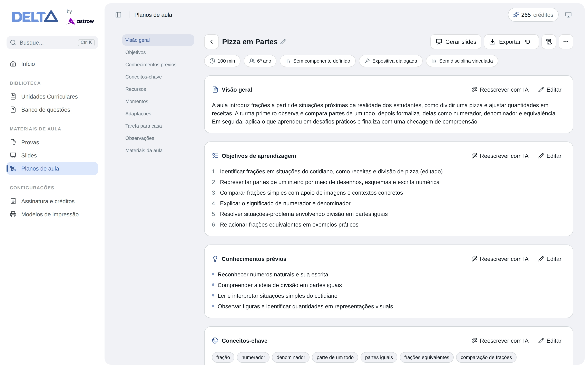Open Unidades Curriculares
Screen dimensions: 588x368
point(52,97)
